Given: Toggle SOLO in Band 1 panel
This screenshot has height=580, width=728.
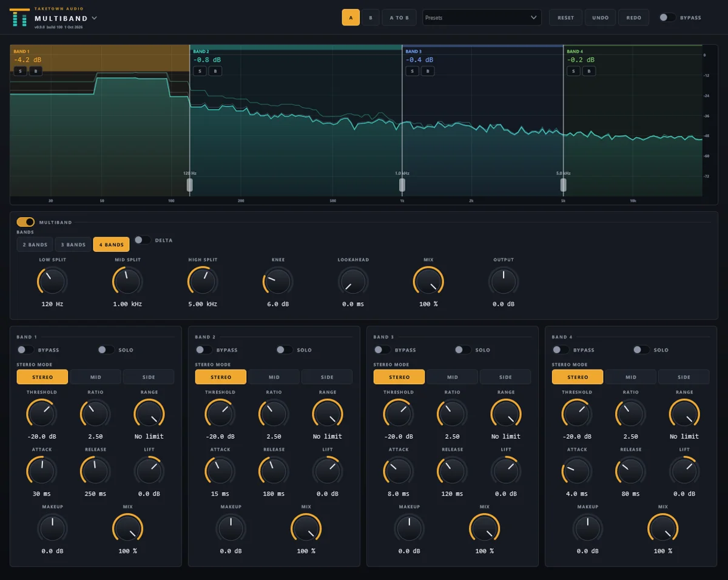Looking at the screenshot, I should point(106,349).
